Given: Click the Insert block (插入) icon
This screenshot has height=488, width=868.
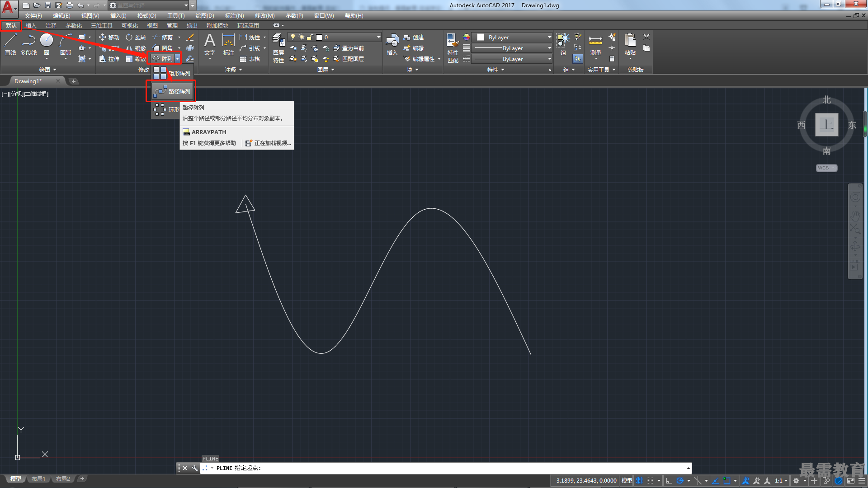Looking at the screenshot, I should [392, 45].
